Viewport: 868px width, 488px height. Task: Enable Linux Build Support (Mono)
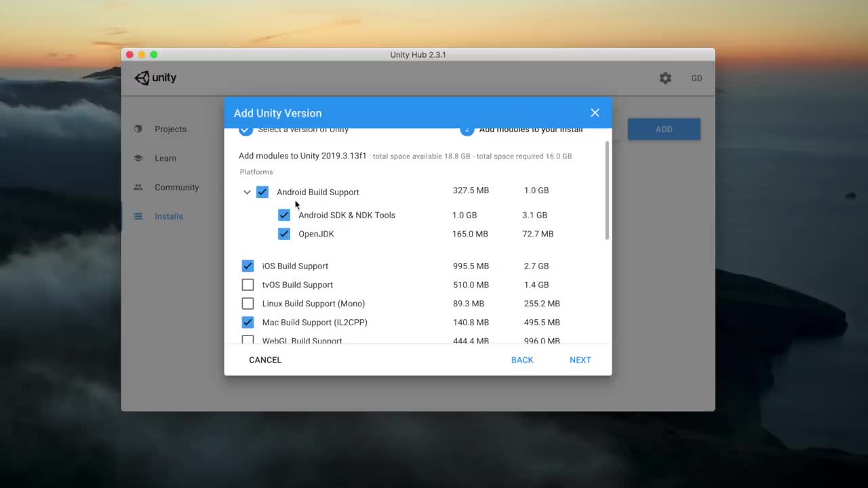(x=248, y=304)
